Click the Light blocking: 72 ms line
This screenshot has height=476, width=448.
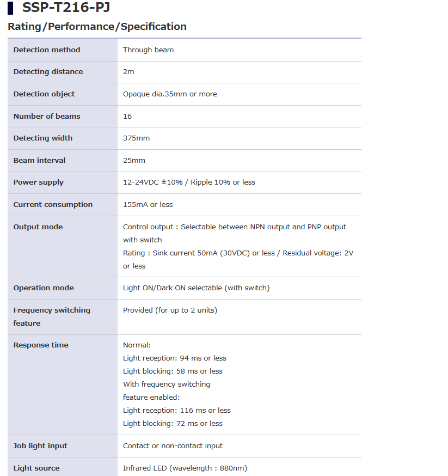tap(173, 424)
